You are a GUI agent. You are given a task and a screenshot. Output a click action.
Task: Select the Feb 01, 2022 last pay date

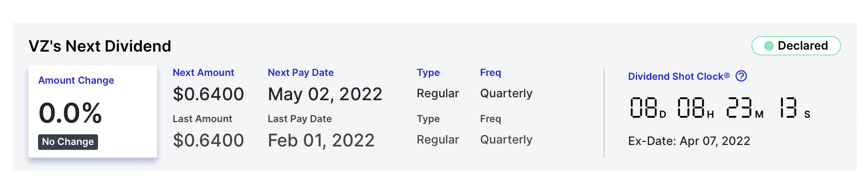(321, 140)
